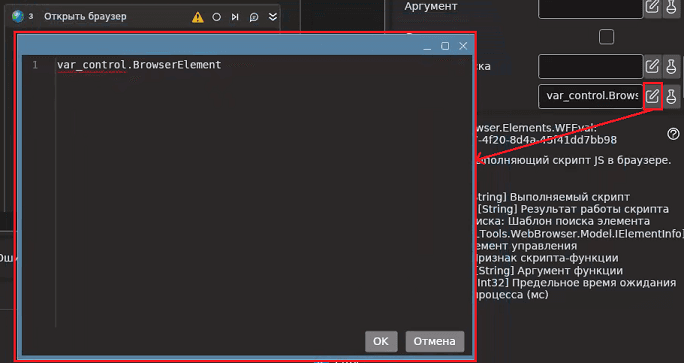Click the globe icon of Открыть браузер activity
Image resolution: width=684 pixels, height=363 pixels.
click(17, 17)
